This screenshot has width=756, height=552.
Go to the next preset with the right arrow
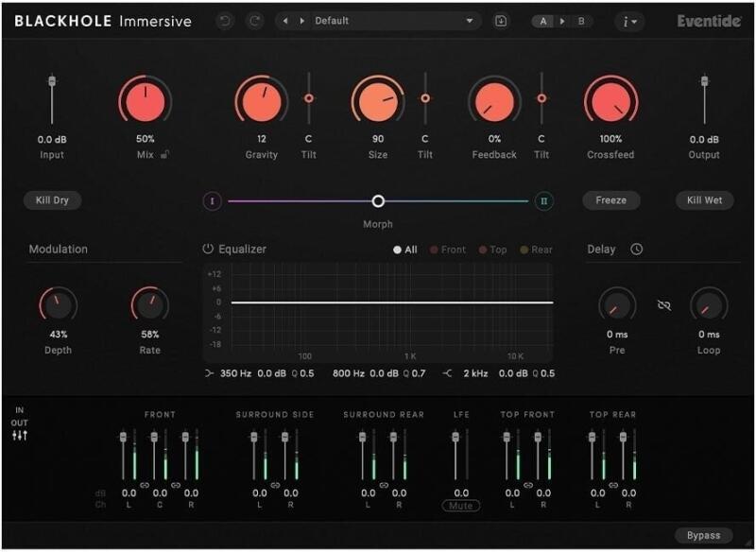[302, 21]
